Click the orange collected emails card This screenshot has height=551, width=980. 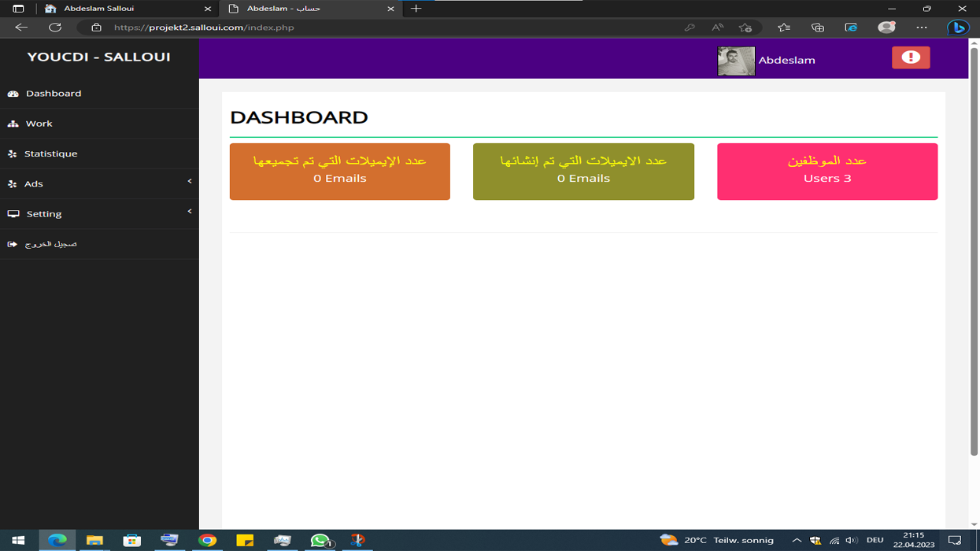(340, 172)
